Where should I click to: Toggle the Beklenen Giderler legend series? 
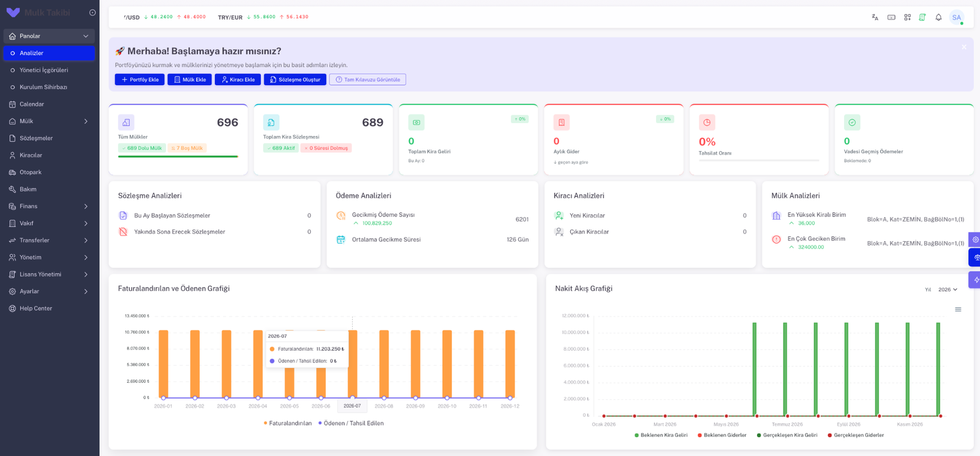722,435
